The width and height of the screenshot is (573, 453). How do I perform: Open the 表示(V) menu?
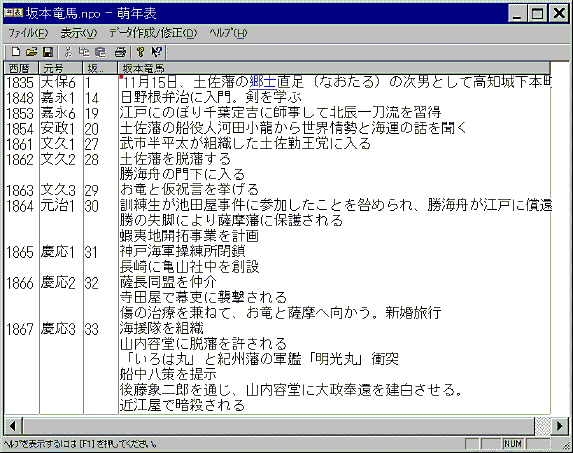pyautogui.click(x=79, y=33)
